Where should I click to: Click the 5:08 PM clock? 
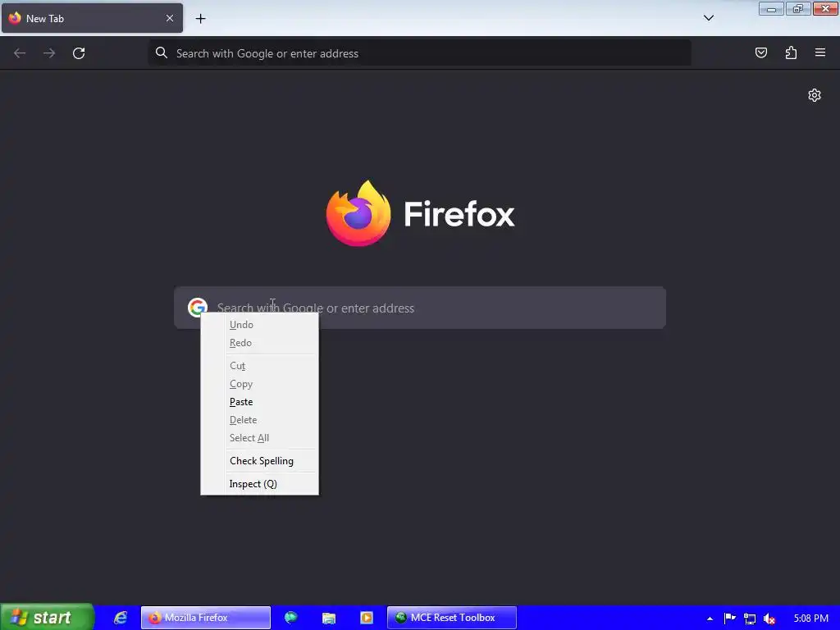click(x=810, y=619)
